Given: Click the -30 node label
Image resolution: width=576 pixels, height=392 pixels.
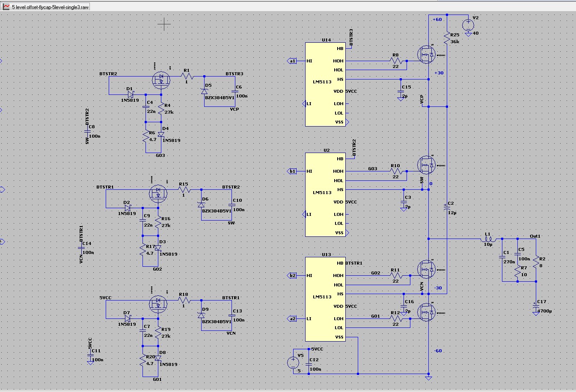Looking at the screenshot, I should pos(437,288).
